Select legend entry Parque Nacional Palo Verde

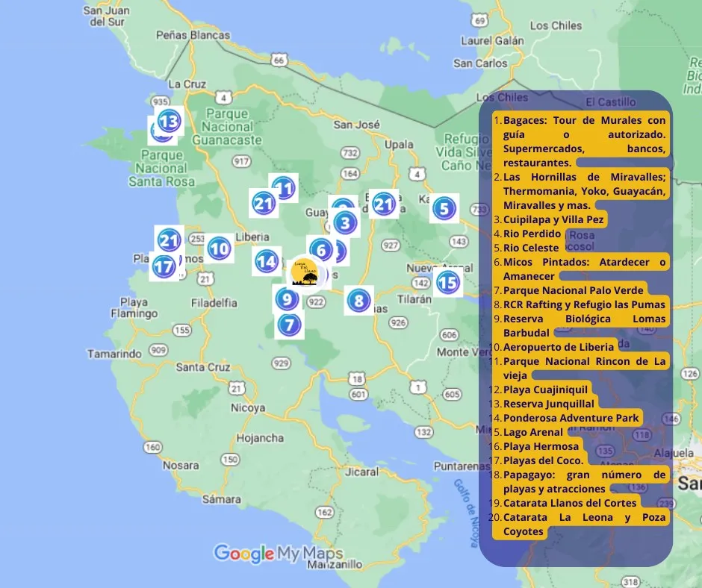570,290
